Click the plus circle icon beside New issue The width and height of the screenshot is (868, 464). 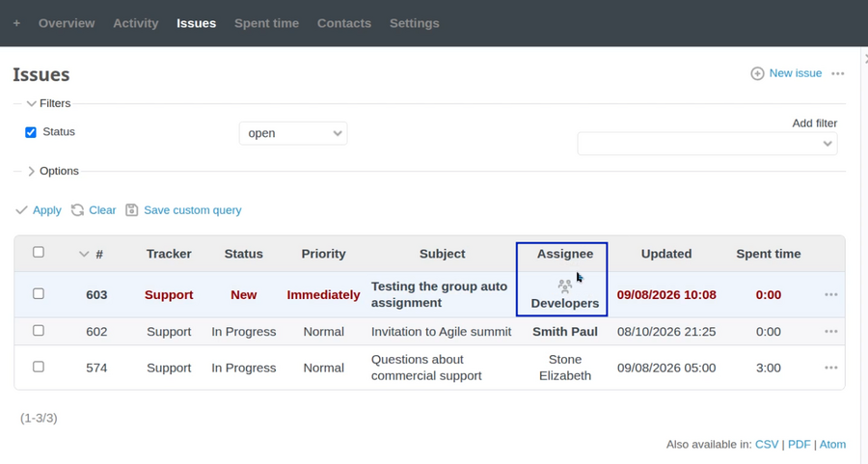click(x=757, y=73)
